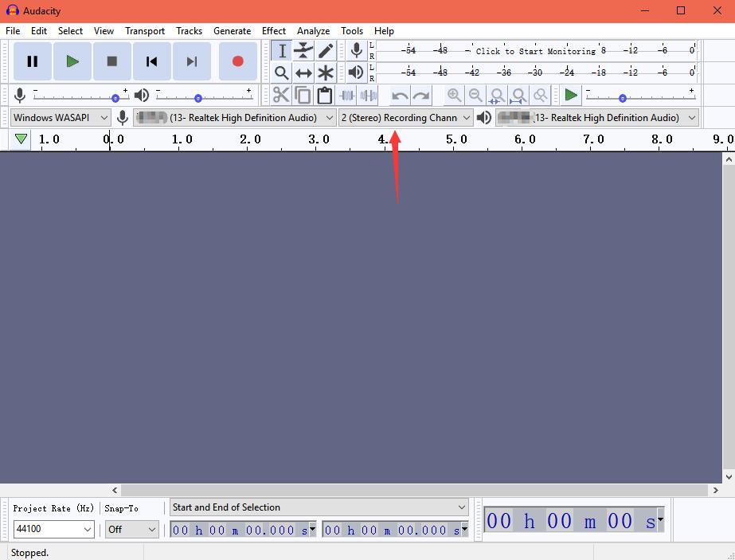735x560 pixels.
Task: Click the Redo arrow icon
Action: pos(421,96)
